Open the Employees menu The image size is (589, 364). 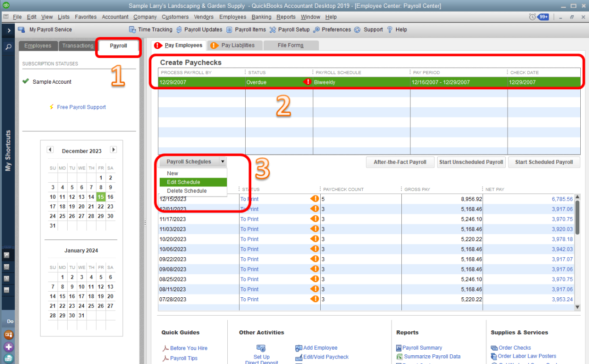(x=232, y=17)
